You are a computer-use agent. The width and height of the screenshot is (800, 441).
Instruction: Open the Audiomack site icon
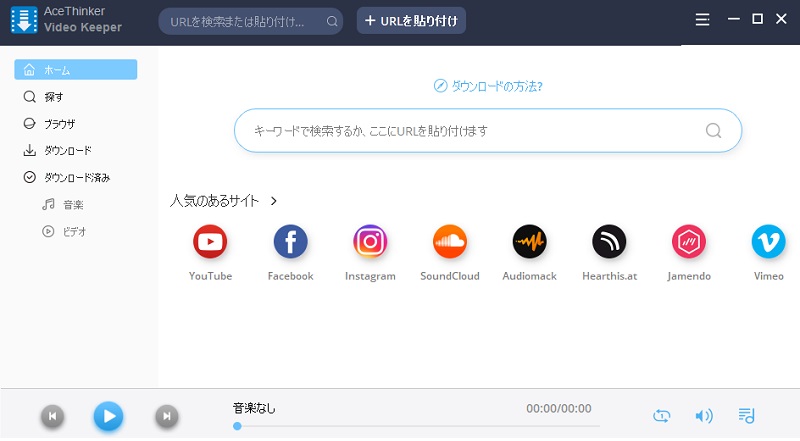(530, 241)
